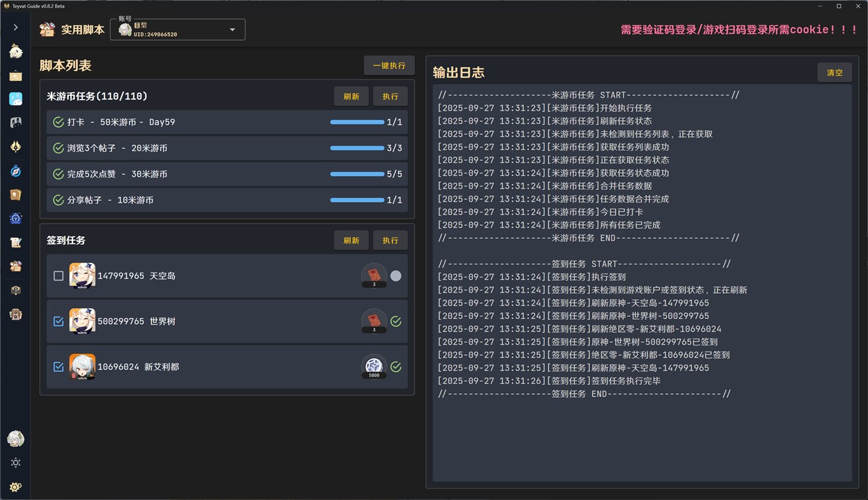Open the account selection dropdown
Screen dimensions: 868x500
[x=233, y=29]
